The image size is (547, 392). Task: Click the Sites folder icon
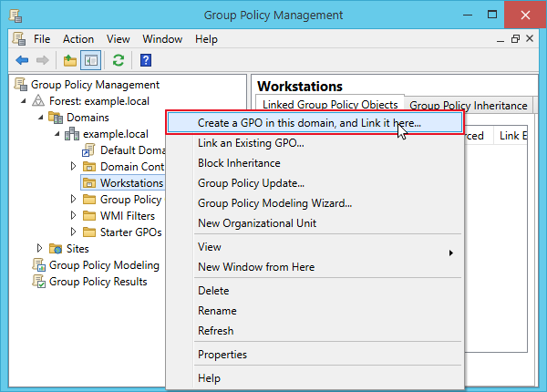(x=56, y=248)
